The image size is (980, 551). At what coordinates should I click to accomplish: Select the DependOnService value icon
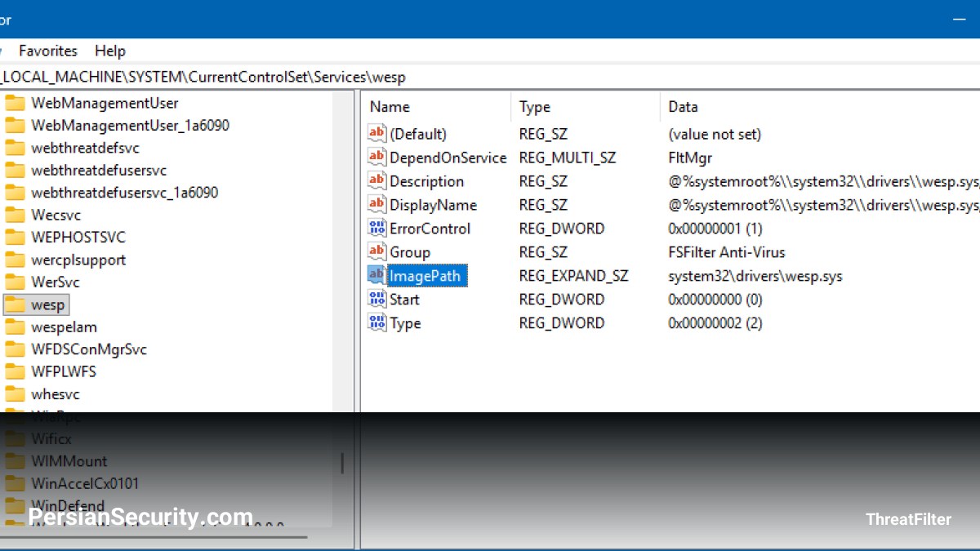pyautogui.click(x=376, y=157)
